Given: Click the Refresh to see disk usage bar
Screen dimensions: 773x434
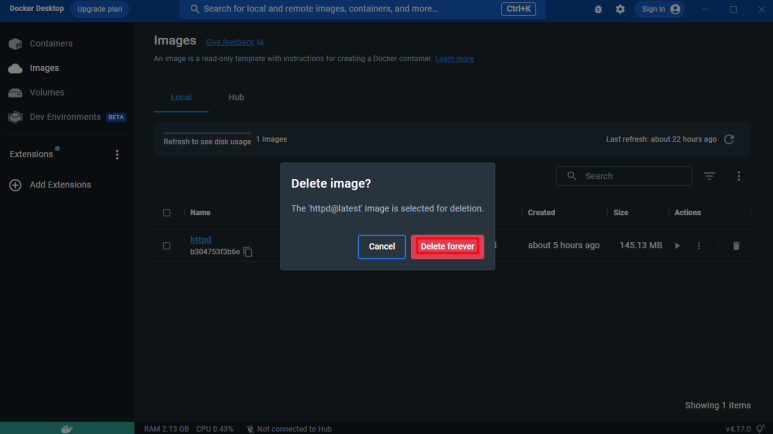Looking at the screenshot, I should 207,133.
